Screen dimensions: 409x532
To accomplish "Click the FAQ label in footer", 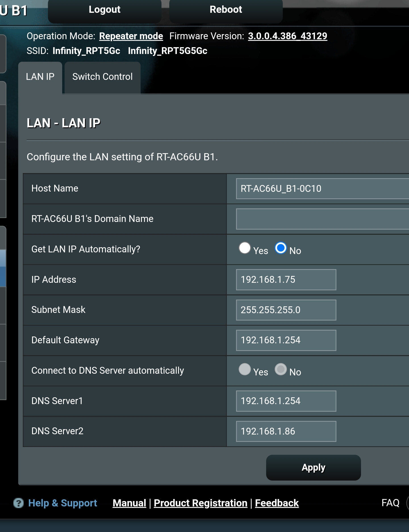I will tap(390, 503).
